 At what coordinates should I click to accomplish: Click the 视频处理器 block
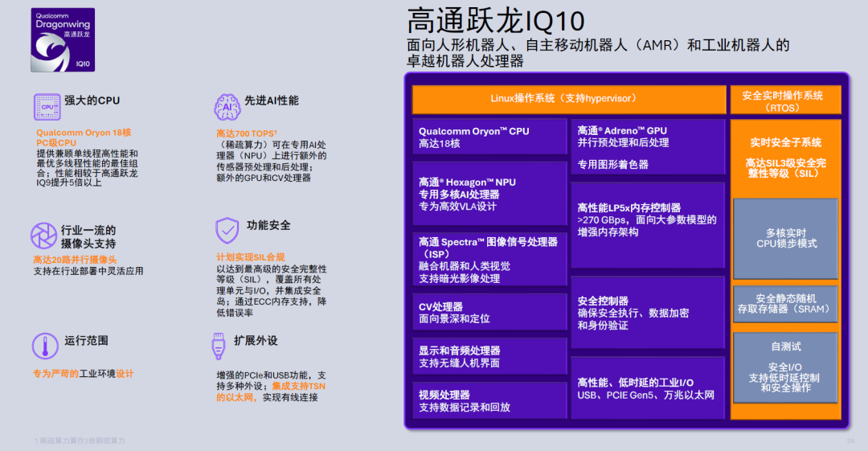tap(489, 400)
